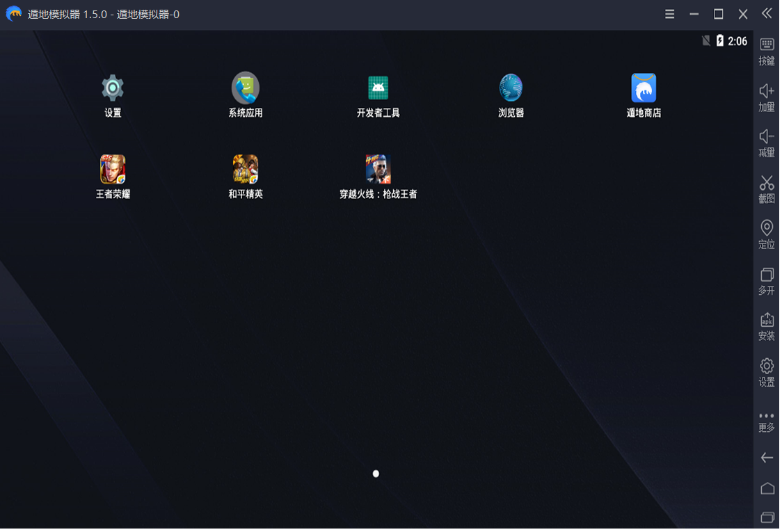
Task: Go to Android home screen
Action: click(x=767, y=488)
